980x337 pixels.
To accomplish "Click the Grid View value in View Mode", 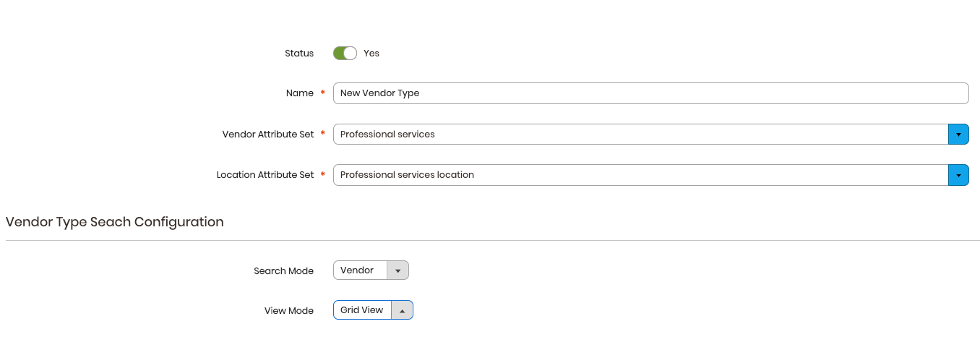I will pyautogui.click(x=361, y=310).
